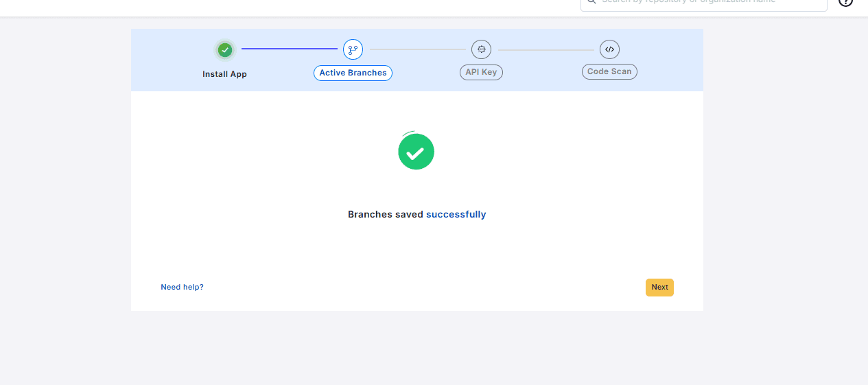Screen dimensions: 868x385
Task: Click the Active Branches git-branch step icon
Action: (353, 49)
